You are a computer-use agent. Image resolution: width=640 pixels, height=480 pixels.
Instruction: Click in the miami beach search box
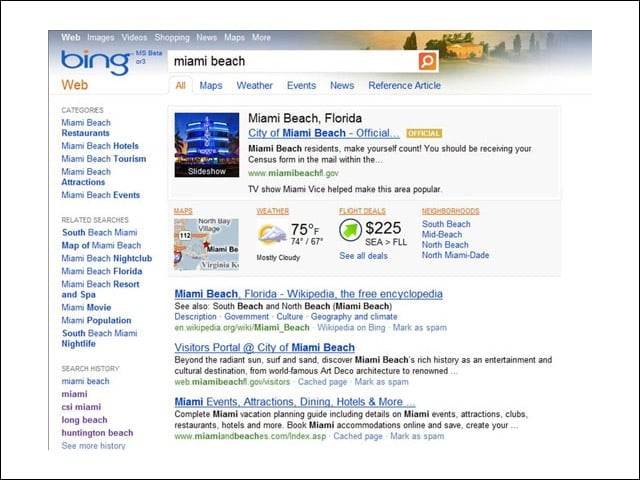tap(293, 61)
